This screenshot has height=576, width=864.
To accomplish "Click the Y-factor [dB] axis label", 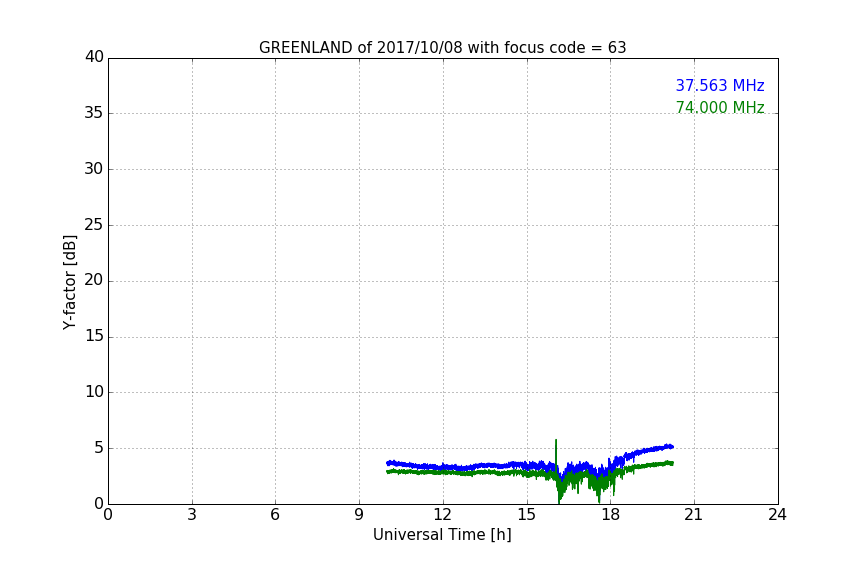I will pyautogui.click(x=70, y=282).
